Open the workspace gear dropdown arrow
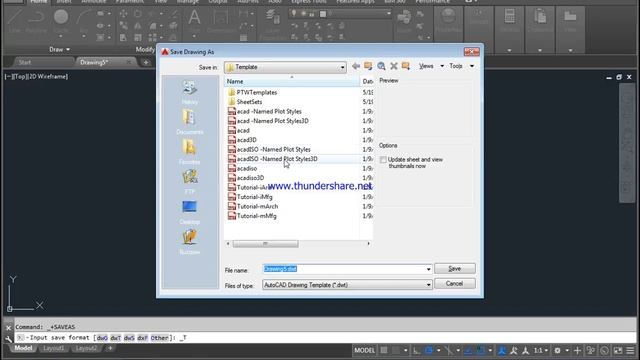 click(x=567, y=350)
